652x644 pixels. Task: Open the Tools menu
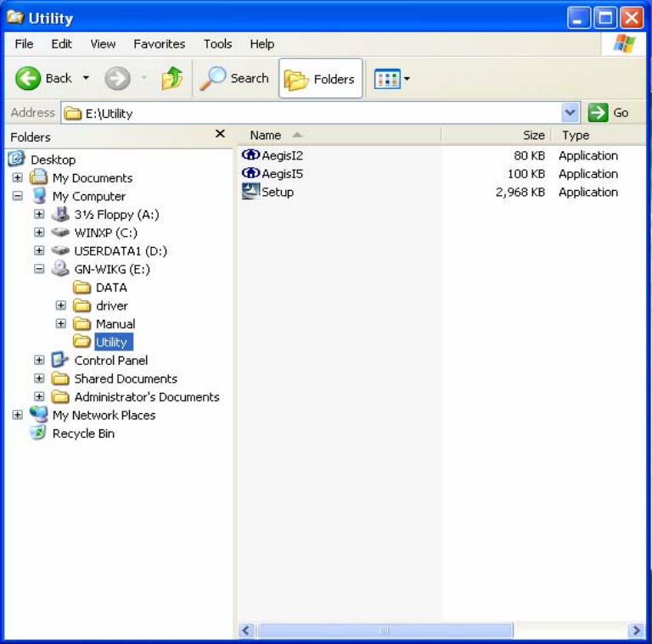[x=217, y=43]
